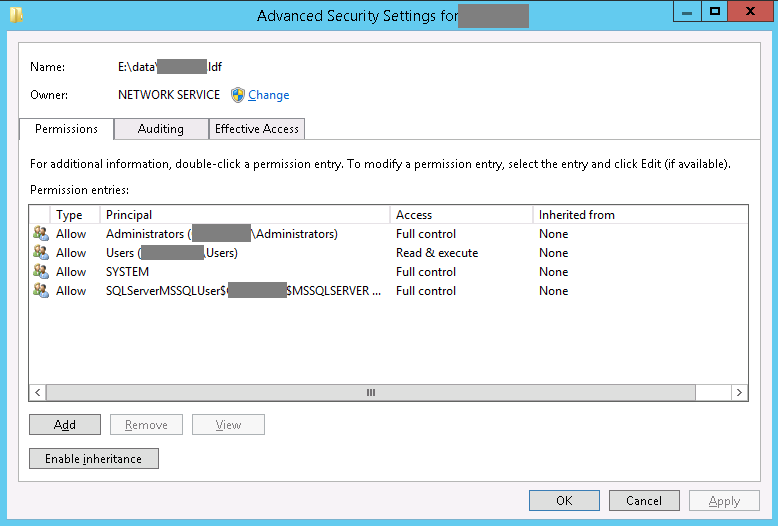Click the shield icon next to Change
Viewport: 778px width, 526px height.
238,95
